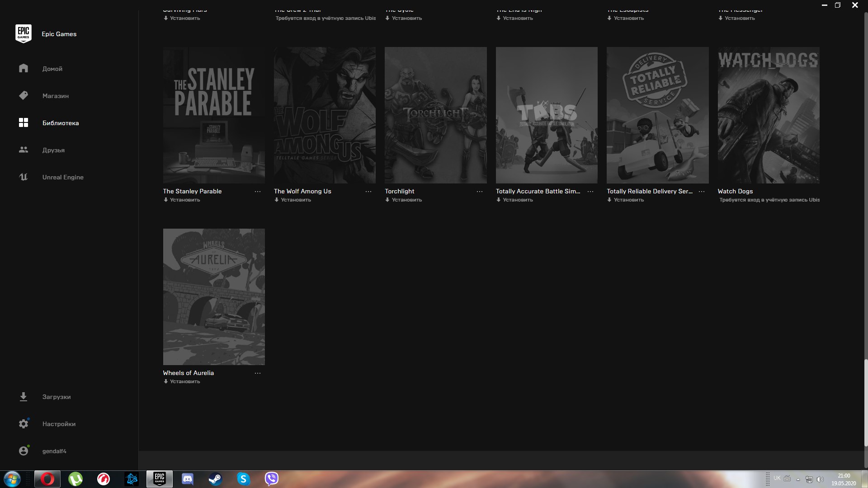The height and width of the screenshot is (488, 868).
Task: Click the network tray icon
Action: tap(809, 479)
